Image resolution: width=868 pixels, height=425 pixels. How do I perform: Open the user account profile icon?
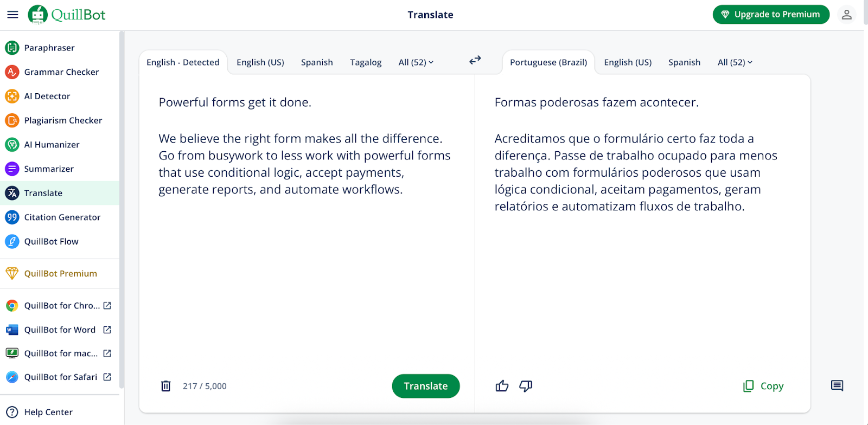coord(846,15)
